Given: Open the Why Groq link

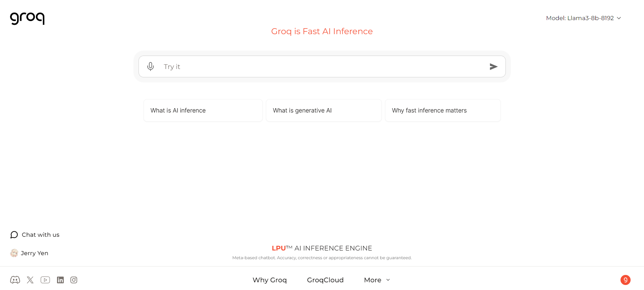Looking at the screenshot, I should pos(270,280).
